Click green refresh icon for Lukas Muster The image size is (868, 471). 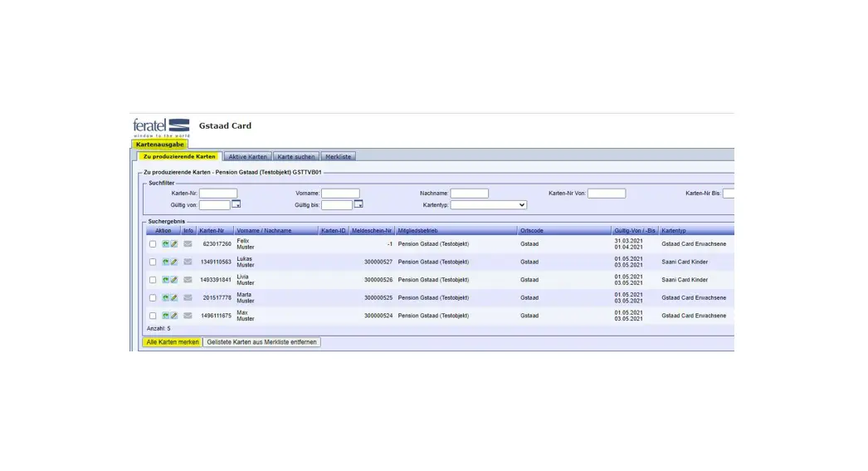coord(165,262)
